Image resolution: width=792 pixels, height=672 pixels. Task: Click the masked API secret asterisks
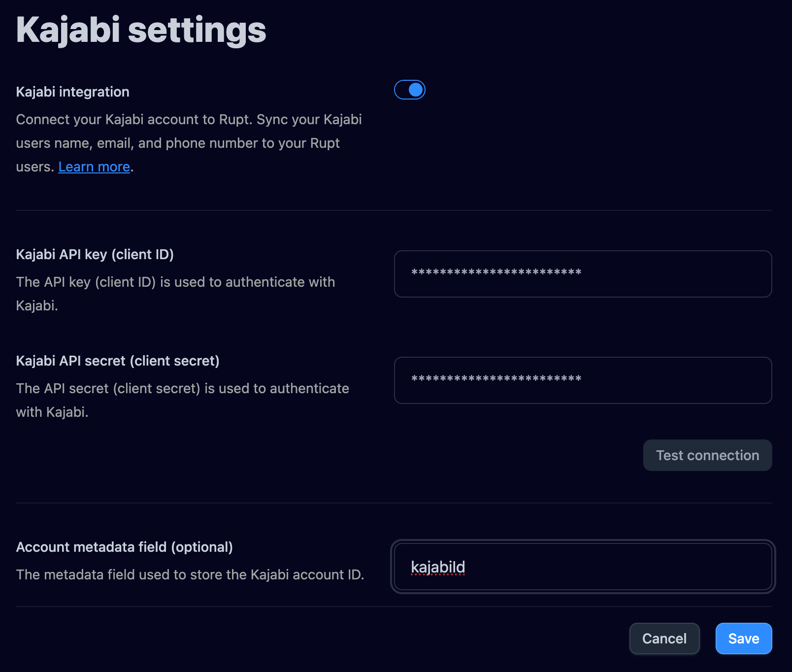click(x=496, y=378)
